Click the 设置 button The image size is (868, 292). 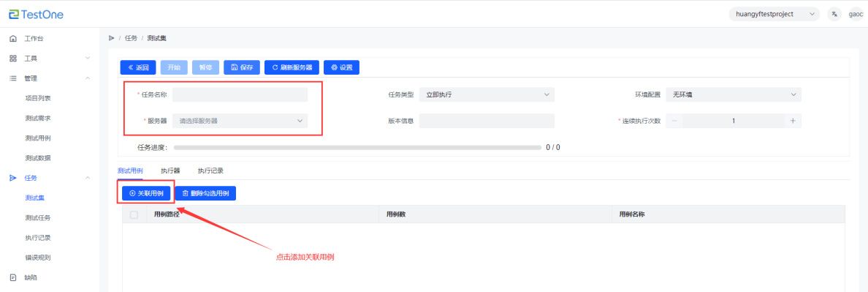pos(341,67)
